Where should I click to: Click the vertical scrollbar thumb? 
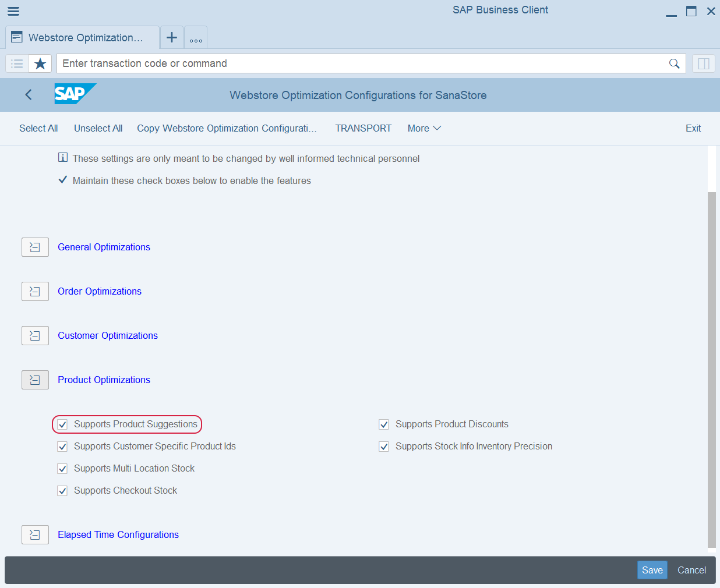tap(711, 370)
